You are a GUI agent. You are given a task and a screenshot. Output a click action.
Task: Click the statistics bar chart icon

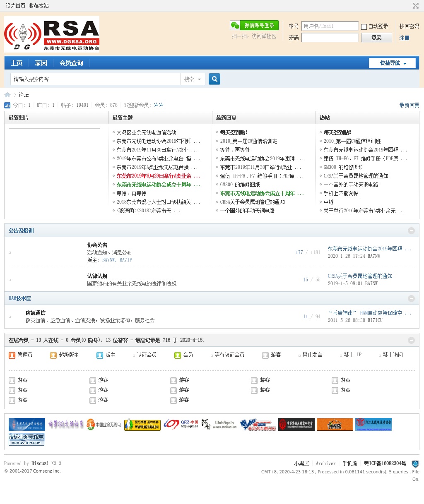[x=7, y=105]
